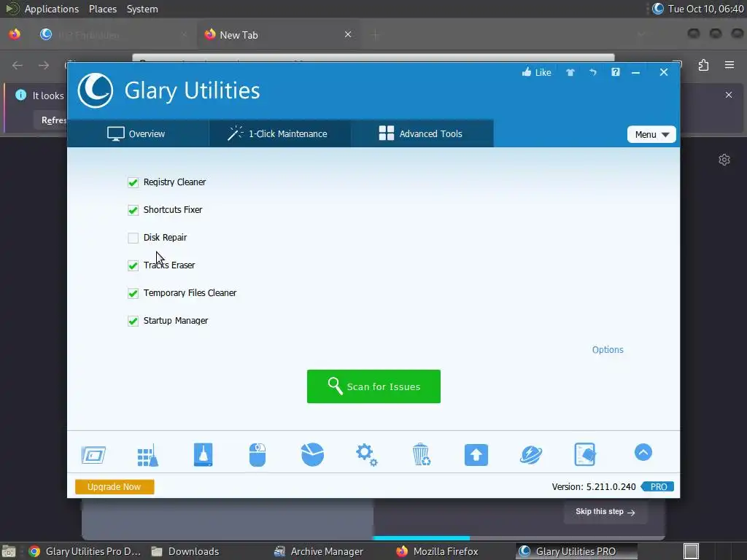Launch the Registry Cleaner grid-and-broom dock icon
Screen dimensions: 747x560
tap(147, 455)
